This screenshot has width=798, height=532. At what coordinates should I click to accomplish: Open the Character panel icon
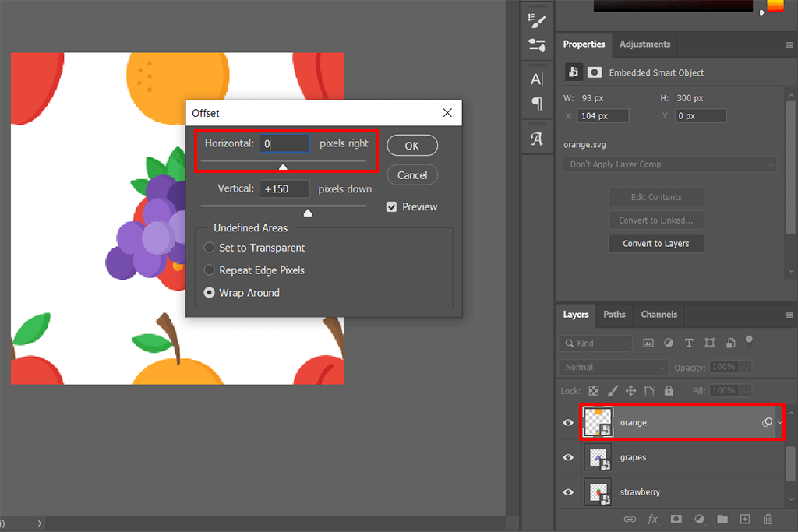[x=537, y=79]
